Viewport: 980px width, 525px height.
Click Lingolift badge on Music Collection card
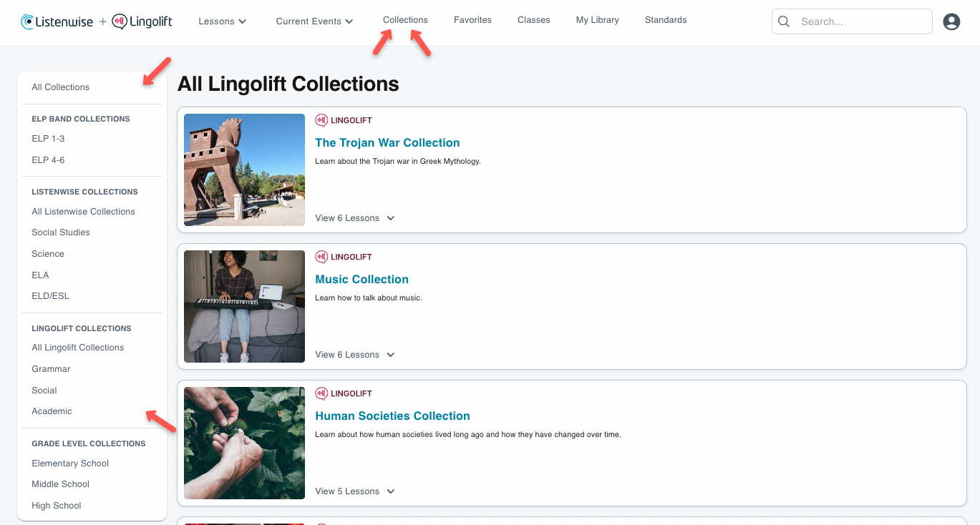[x=344, y=257]
